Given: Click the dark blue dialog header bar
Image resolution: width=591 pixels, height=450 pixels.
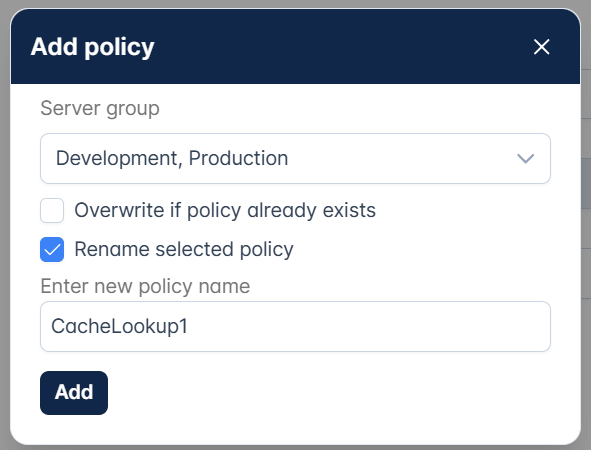Looking at the screenshot, I should click(296, 46).
